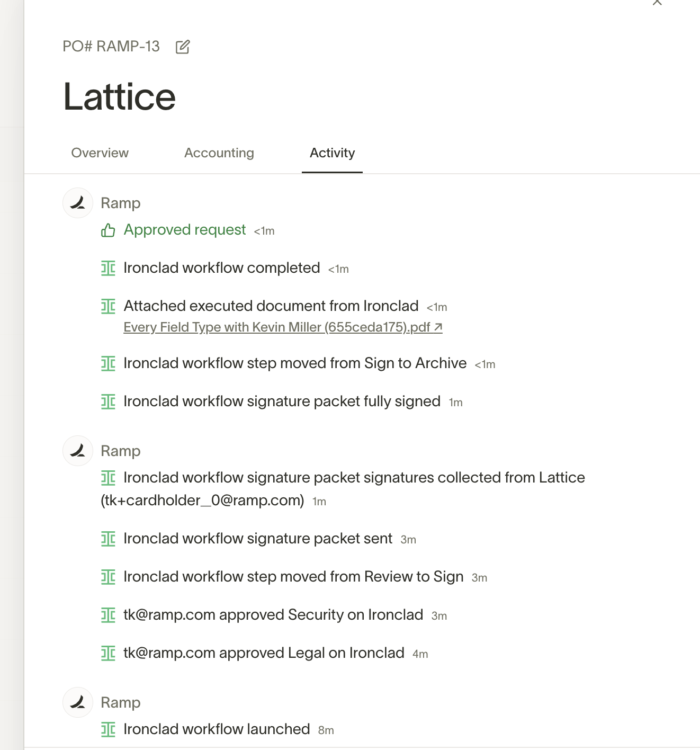Click 'Attached executed document from Ironclad' text
The height and width of the screenshot is (750, 700).
click(x=271, y=306)
